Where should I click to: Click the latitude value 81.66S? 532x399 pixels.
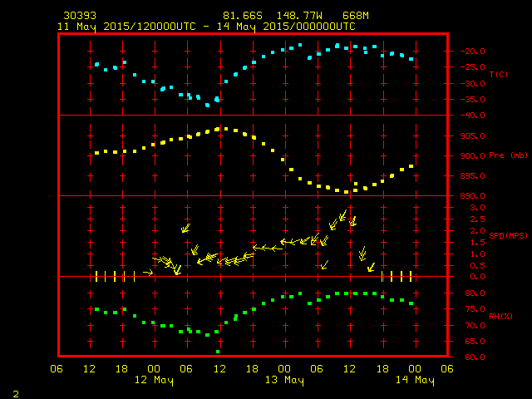[243, 16]
